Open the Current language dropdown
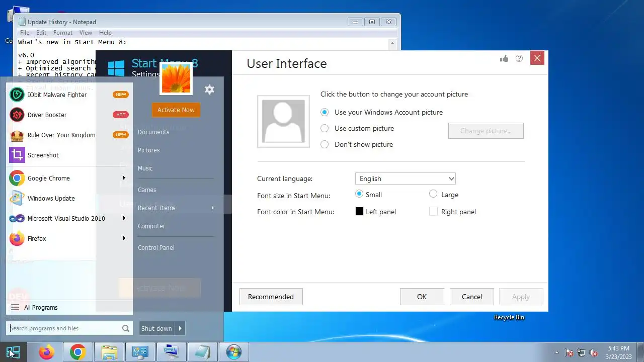 (x=405, y=178)
